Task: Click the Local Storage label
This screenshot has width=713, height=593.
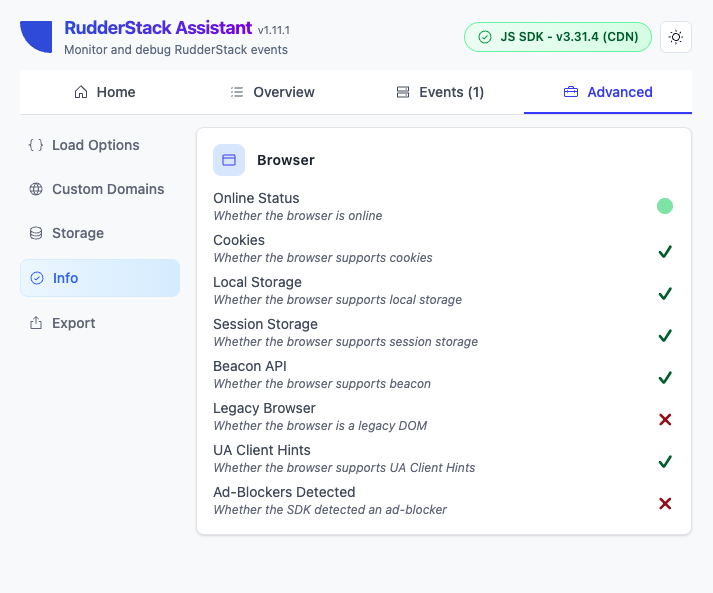Action: tap(257, 282)
